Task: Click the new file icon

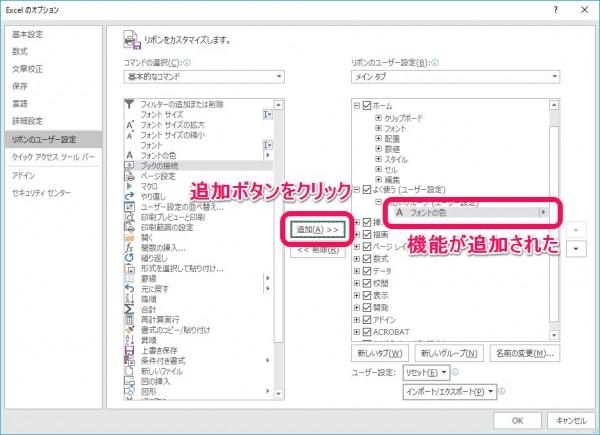Action: 129,371
